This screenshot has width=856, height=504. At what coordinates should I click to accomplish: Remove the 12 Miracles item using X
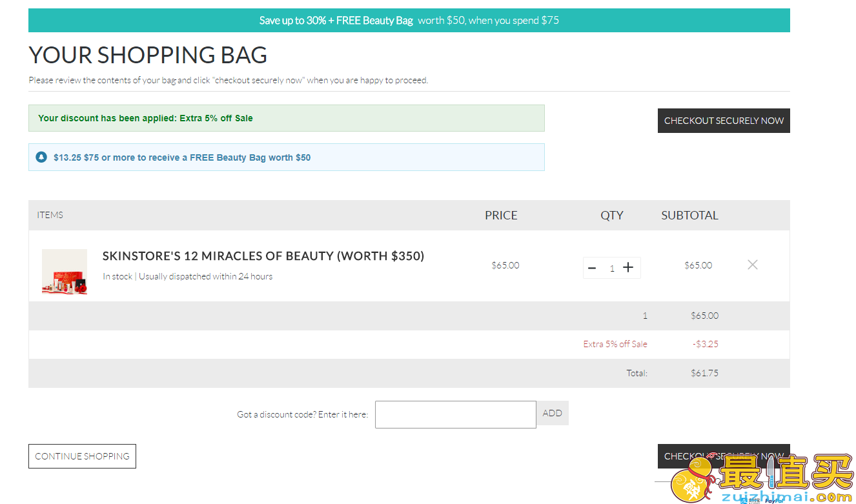[x=752, y=265]
